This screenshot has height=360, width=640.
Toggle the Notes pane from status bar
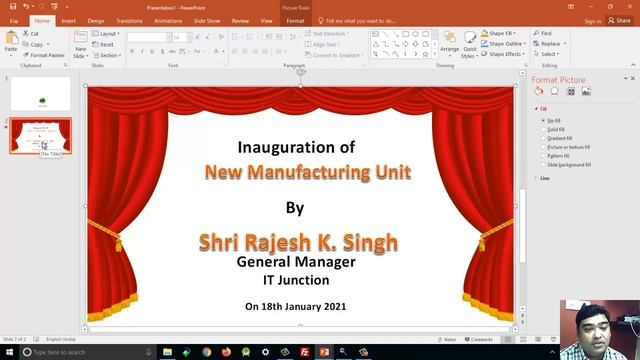447,339
